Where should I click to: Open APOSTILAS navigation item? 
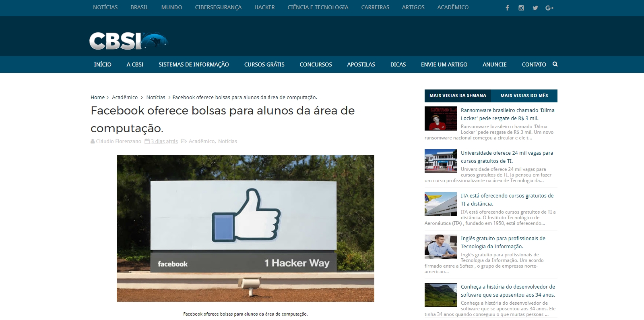tap(361, 64)
